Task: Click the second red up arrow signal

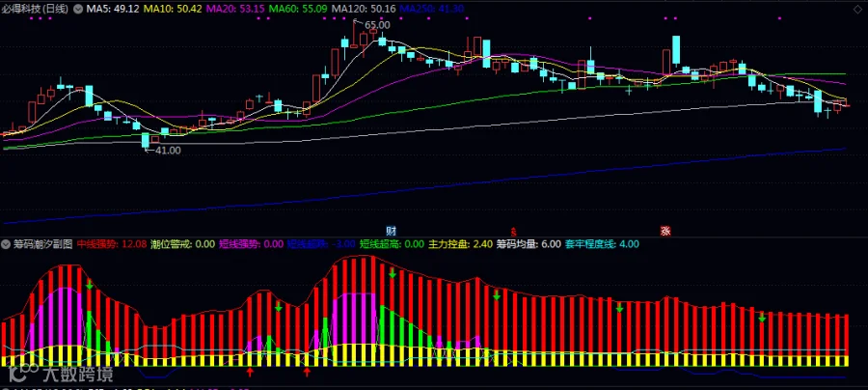Action: [x=307, y=371]
